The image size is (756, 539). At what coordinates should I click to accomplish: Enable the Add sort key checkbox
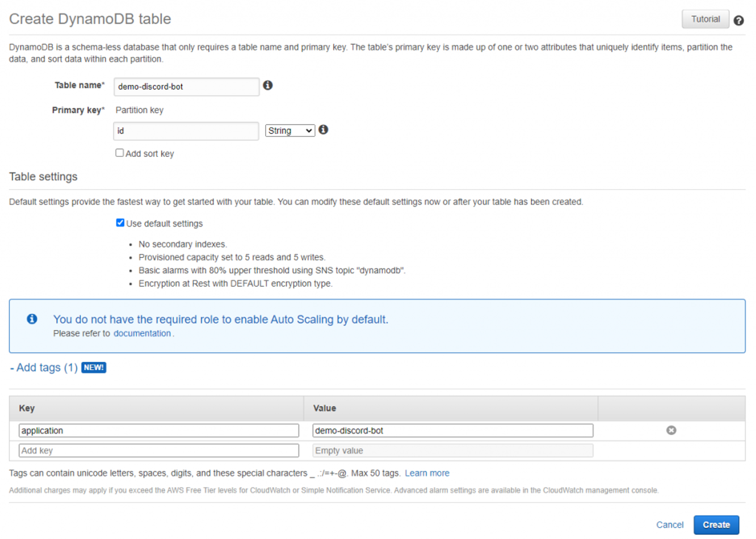120,153
